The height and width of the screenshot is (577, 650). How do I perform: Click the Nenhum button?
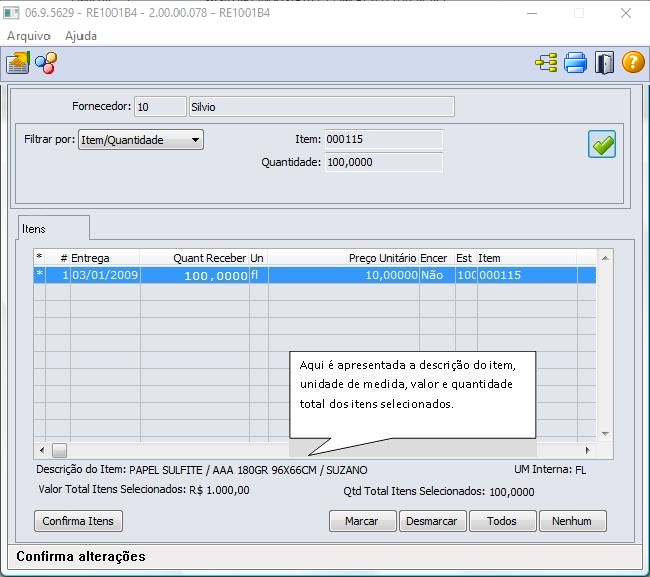pos(572,521)
